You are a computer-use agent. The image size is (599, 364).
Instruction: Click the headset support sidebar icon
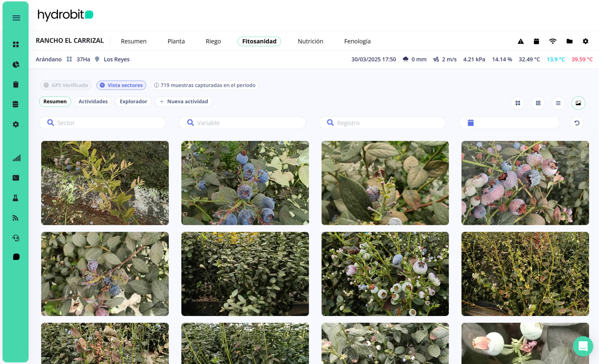[x=16, y=238]
